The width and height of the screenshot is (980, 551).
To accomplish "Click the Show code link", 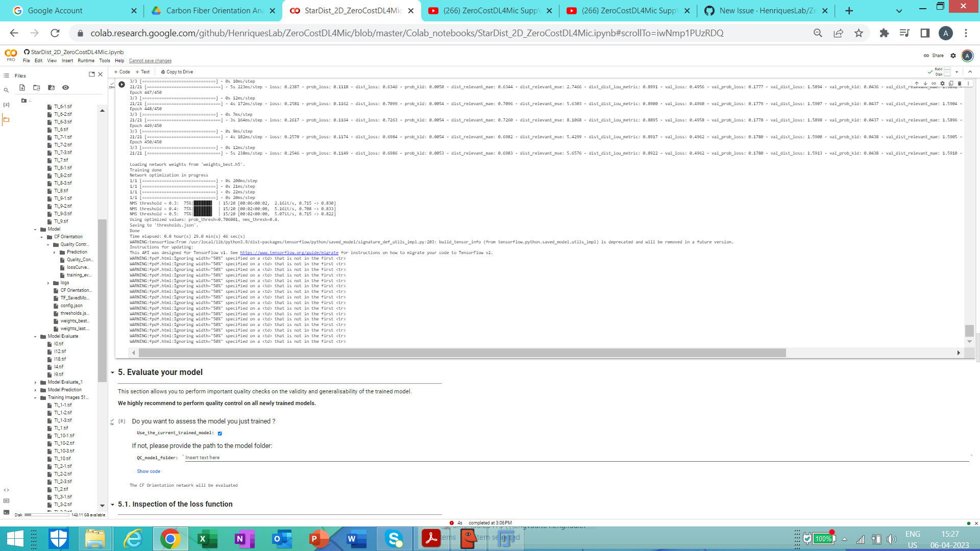I will tap(149, 471).
